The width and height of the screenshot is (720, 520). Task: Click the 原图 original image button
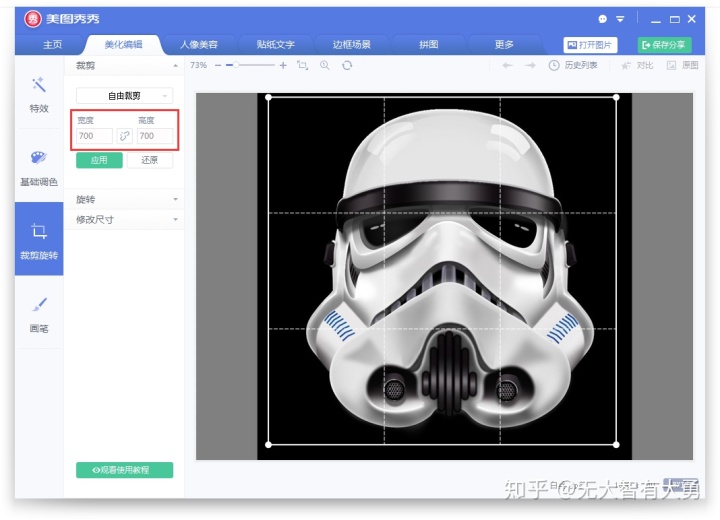[x=682, y=66]
